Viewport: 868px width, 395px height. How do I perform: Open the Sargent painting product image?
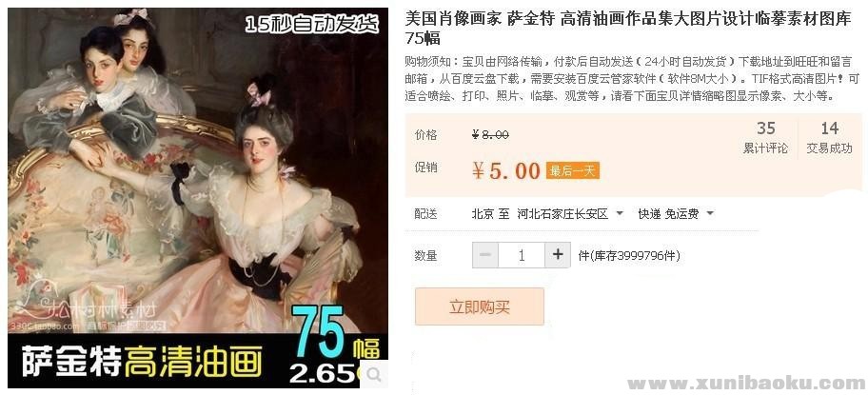pos(198,198)
